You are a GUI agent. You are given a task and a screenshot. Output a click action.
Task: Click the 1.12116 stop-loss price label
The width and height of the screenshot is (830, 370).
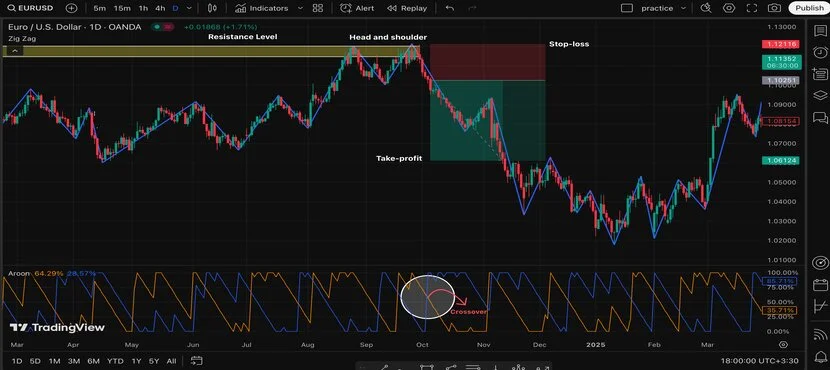pos(780,44)
